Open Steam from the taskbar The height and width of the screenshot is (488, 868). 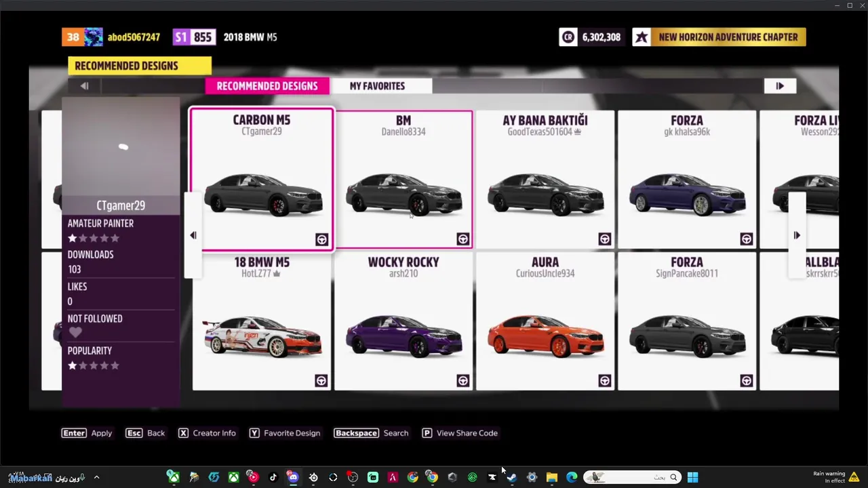pyautogui.click(x=511, y=477)
